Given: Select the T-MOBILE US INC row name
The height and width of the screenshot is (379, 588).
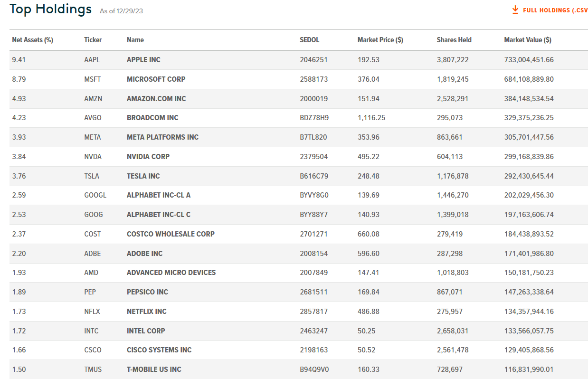Looking at the screenshot, I should pos(154,370).
